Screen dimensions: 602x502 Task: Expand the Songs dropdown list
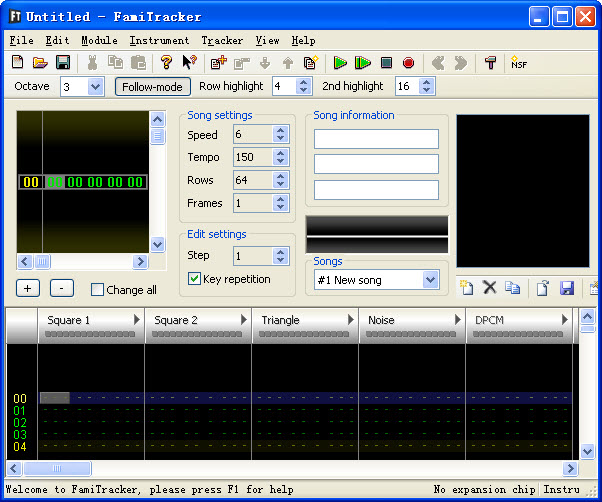click(x=431, y=280)
